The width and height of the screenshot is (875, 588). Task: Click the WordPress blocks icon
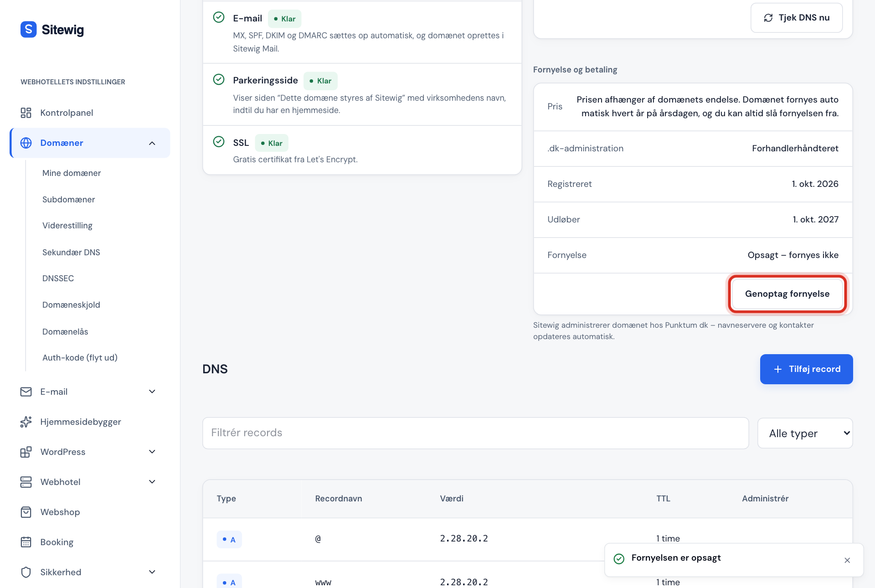pos(26,452)
